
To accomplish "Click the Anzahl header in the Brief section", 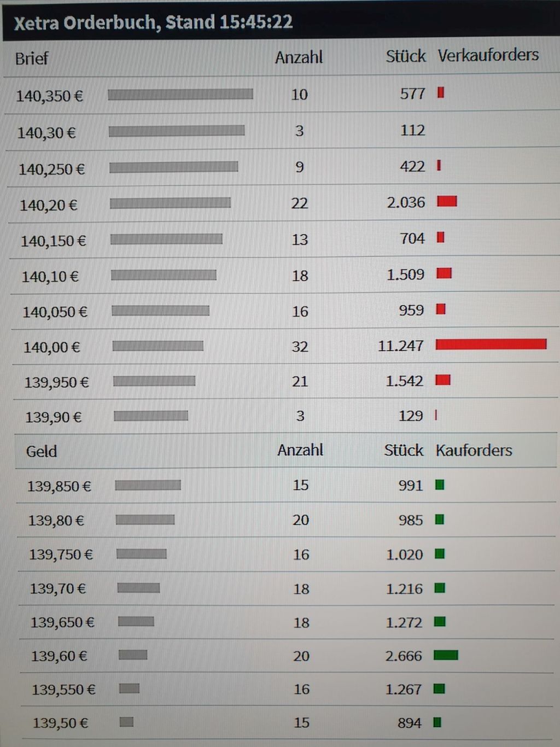I will (x=299, y=57).
